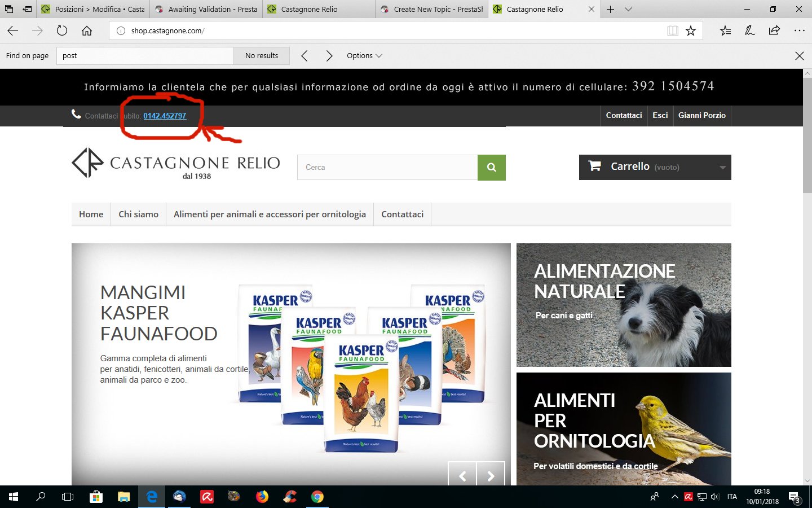
Task: Close the active Castagnone Relio tab
Action: [x=591, y=9]
